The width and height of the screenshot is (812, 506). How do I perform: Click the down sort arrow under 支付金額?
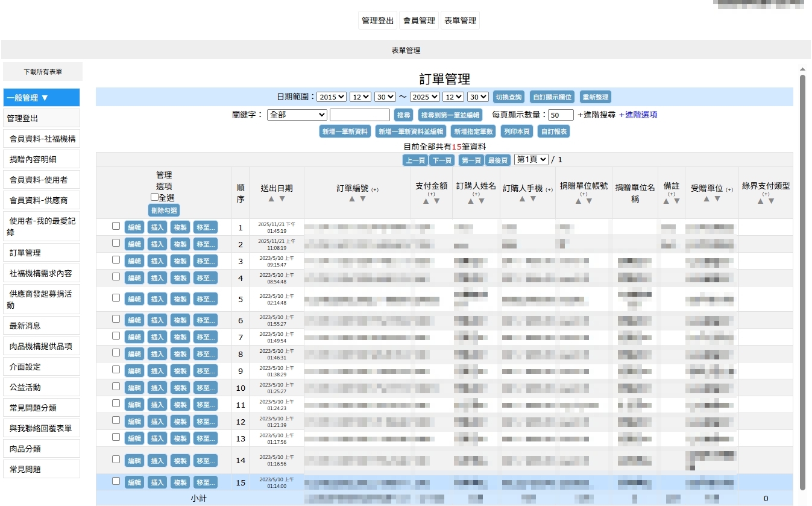(436, 201)
